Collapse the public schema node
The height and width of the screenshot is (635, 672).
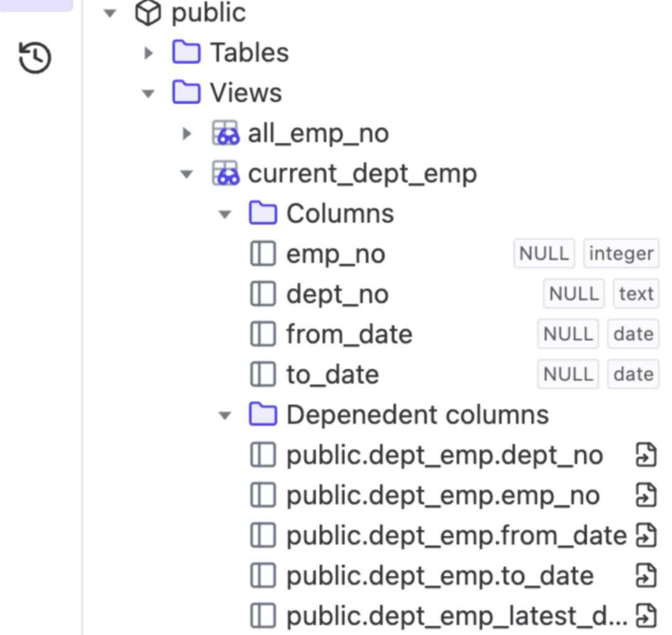click(110, 13)
